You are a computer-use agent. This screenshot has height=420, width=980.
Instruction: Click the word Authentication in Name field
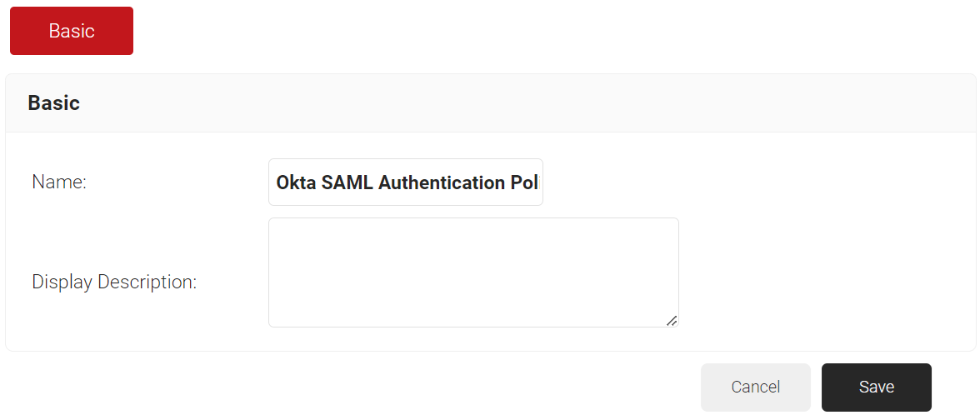coord(442,182)
